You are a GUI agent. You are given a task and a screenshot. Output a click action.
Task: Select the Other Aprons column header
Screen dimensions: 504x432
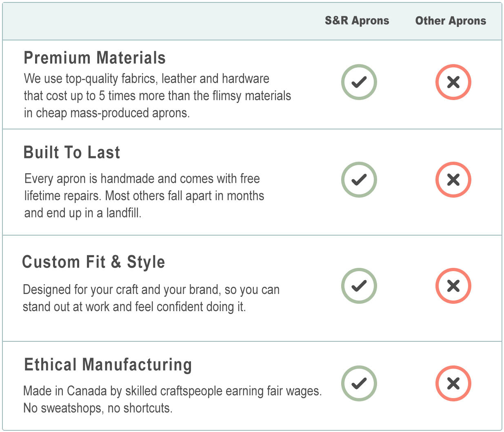point(451,21)
